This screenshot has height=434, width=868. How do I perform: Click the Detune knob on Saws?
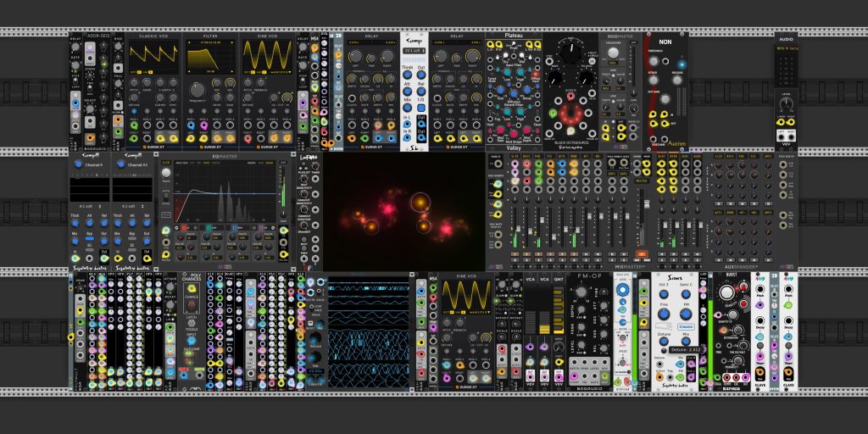click(664, 341)
